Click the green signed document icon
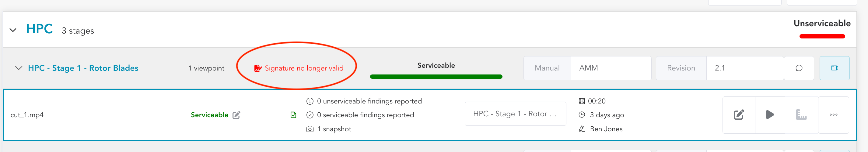 click(293, 115)
